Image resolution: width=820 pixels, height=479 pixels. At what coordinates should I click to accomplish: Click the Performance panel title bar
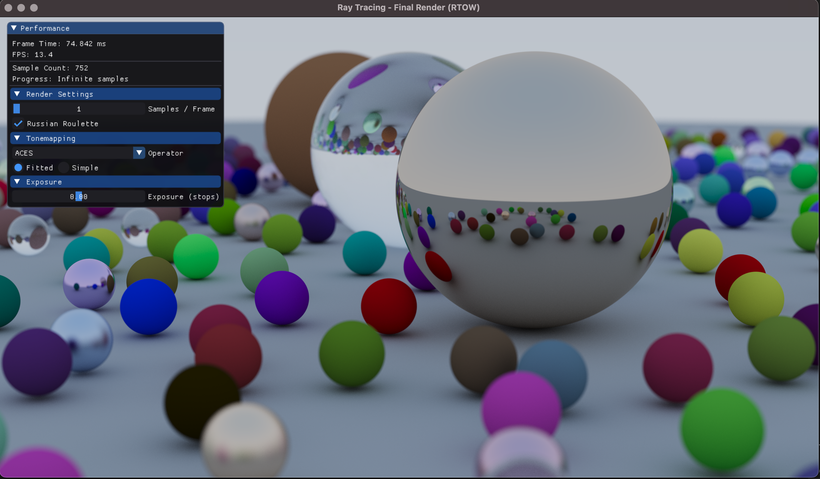116,28
